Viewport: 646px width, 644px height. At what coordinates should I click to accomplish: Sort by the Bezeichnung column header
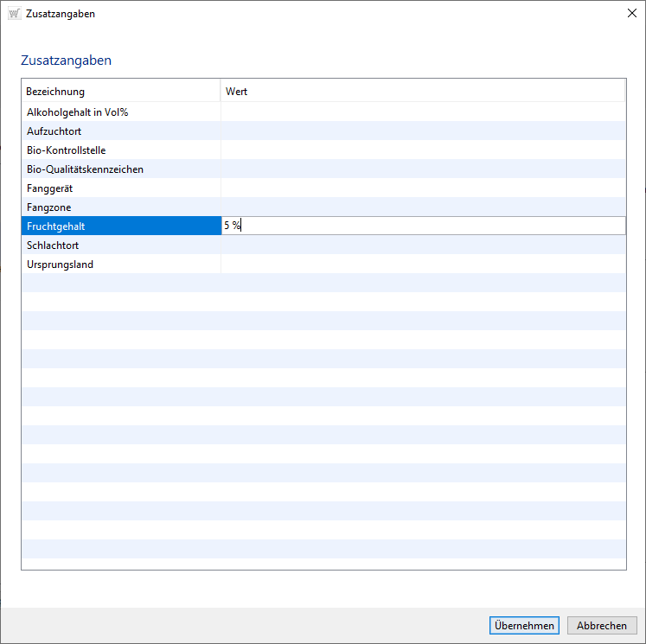pos(120,92)
